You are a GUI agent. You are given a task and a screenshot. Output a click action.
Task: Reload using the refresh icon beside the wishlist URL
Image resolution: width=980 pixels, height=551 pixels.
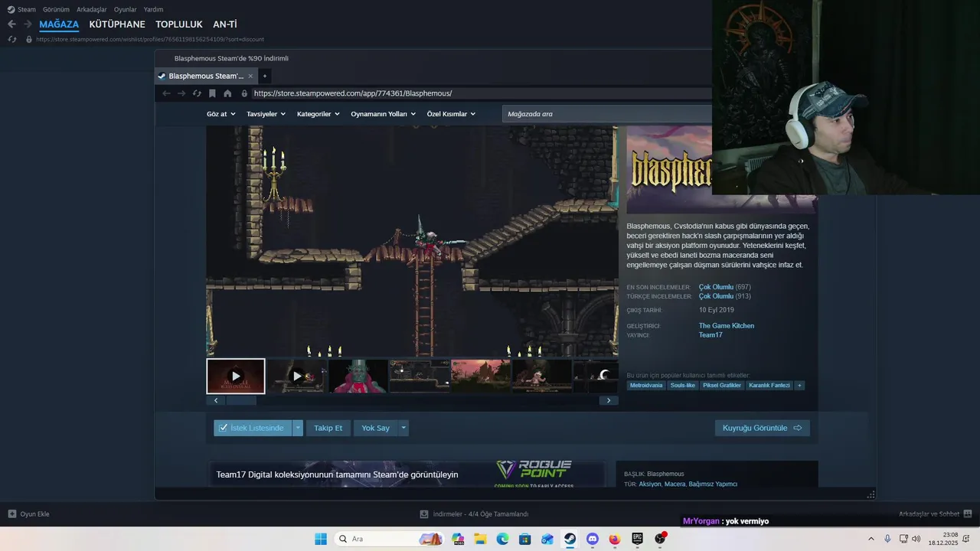pos(11,39)
